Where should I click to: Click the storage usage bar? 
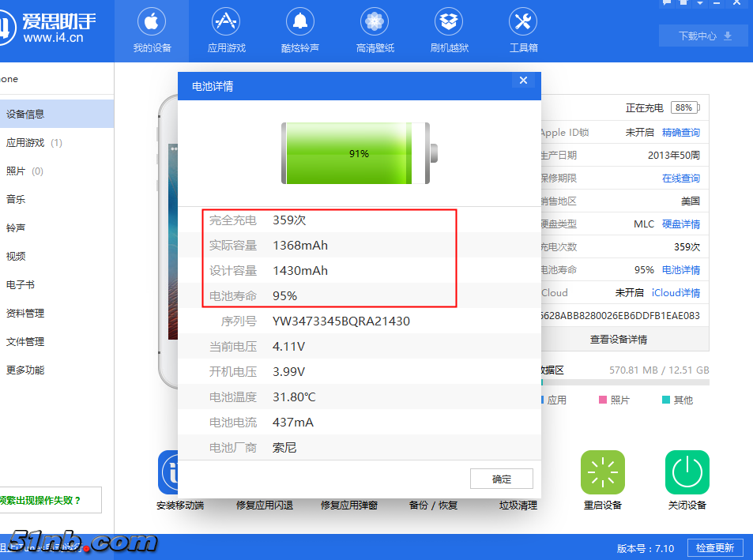pos(624,382)
